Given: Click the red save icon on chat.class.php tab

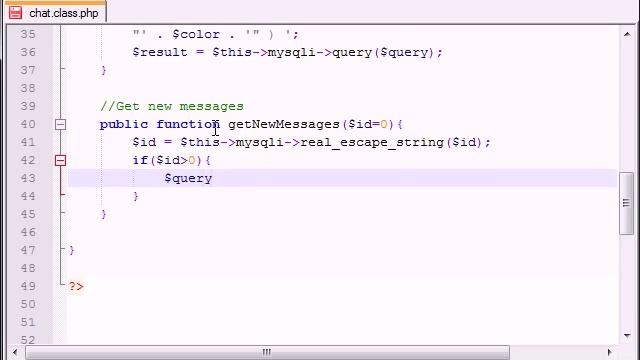Looking at the screenshot, I should point(16,13).
